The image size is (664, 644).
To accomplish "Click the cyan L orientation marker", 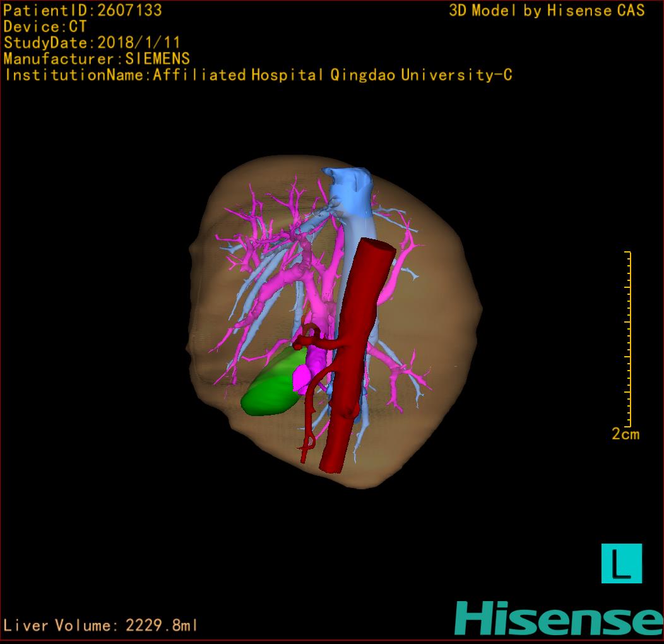I will 622,563.
